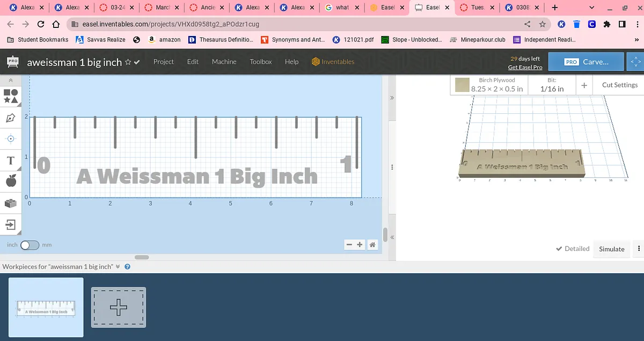Open the Machine menu
Image resolution: width=644 pixels, height=341 pixels.
224,62
